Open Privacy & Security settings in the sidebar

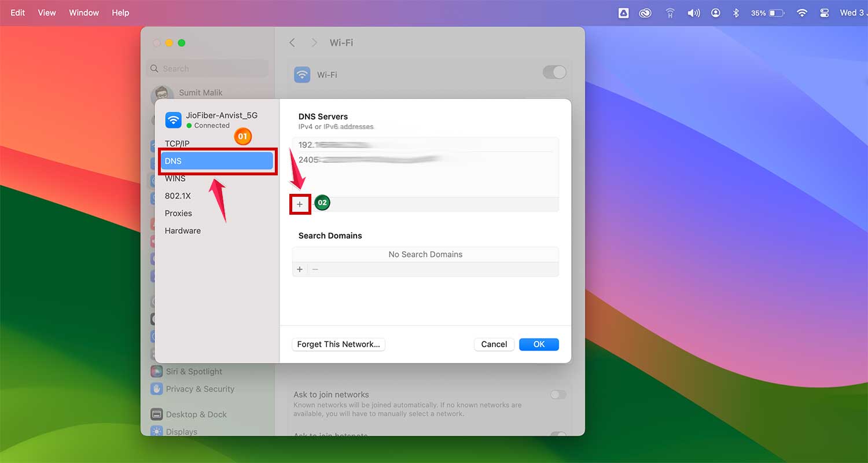157,388
